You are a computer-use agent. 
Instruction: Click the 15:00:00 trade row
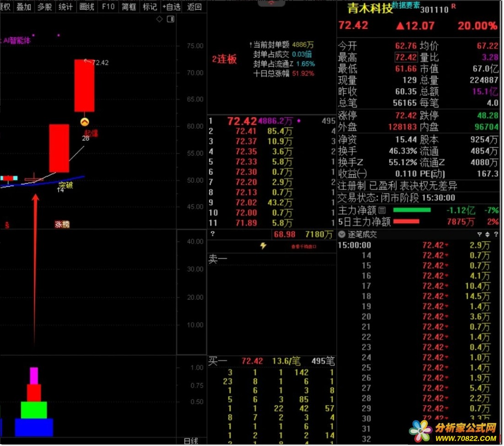(x=418, y=245)
